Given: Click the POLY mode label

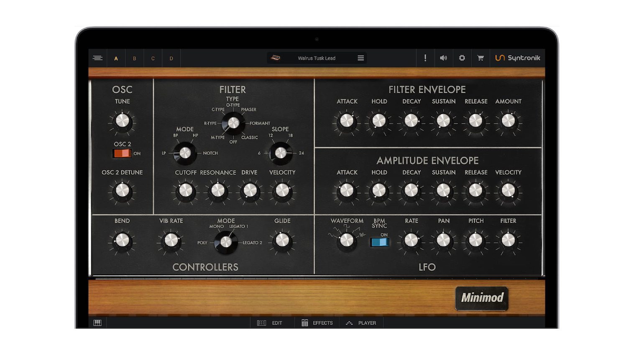Looking at the screenshot, I should click(202, 243).
